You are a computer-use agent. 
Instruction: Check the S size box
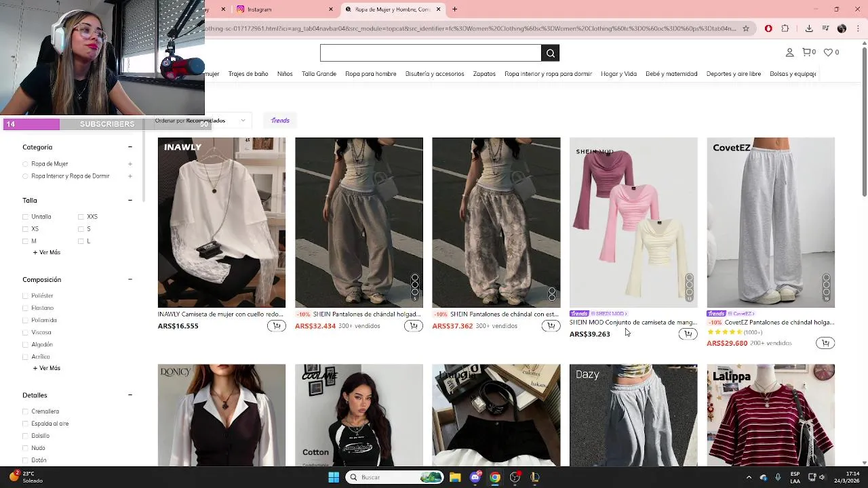[81, 229]
